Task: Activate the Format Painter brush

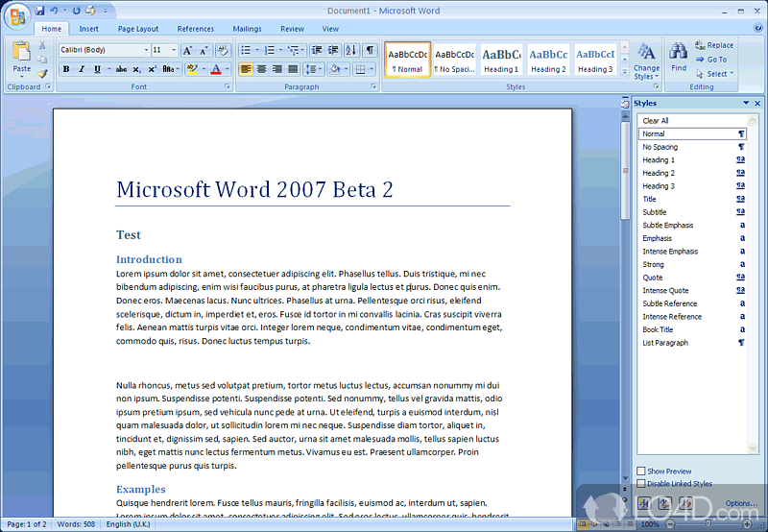Action: click(42, 74)
